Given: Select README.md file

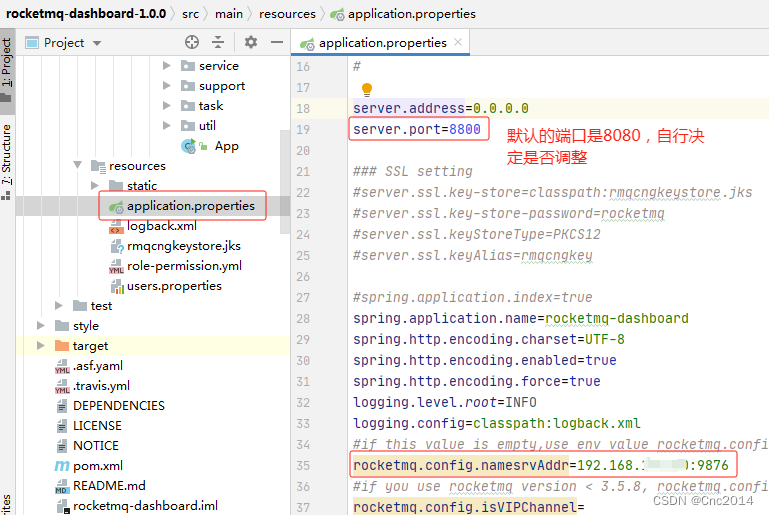Looking at the screenshot, I should [109, 486].
